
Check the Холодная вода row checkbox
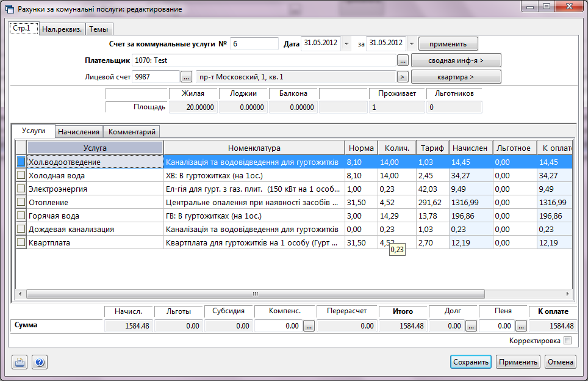(21, 175)
